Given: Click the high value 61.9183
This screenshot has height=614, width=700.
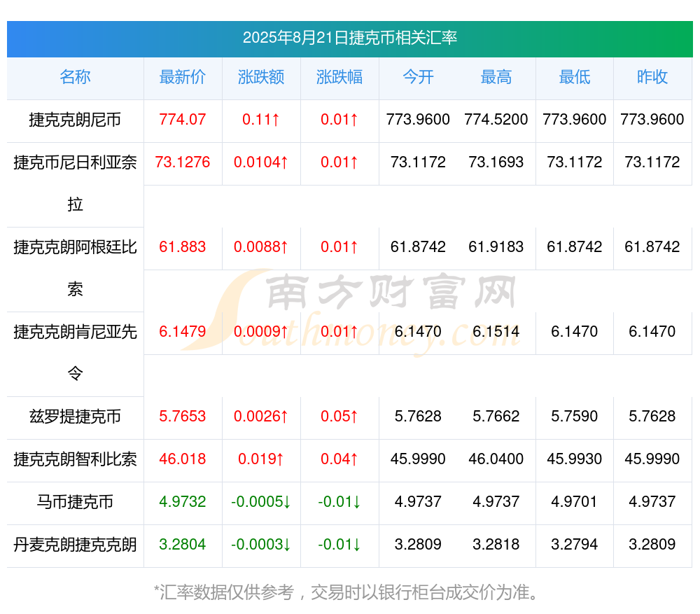Looking at the screenshot, I should 496,246.
